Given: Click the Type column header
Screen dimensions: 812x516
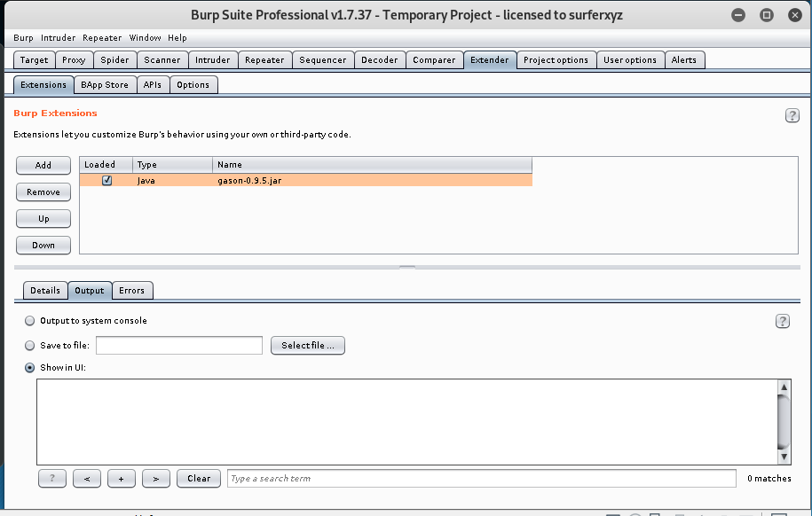Looking at the screenshot, I should (172, 165).
